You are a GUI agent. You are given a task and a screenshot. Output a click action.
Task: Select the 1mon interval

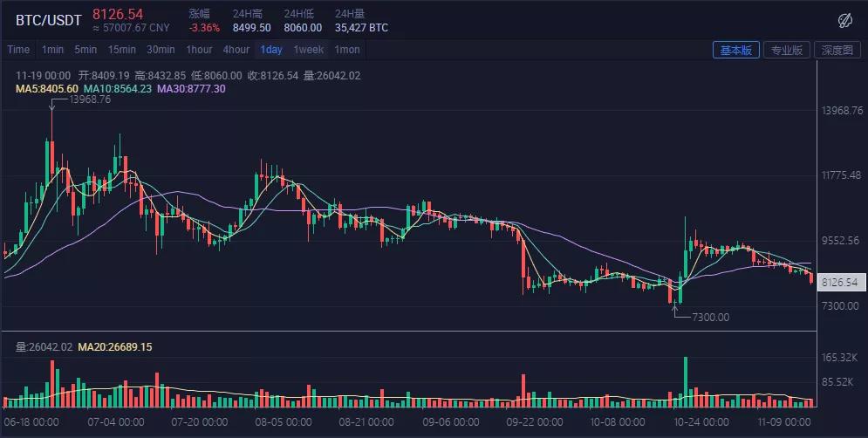[x=347, y=50]
